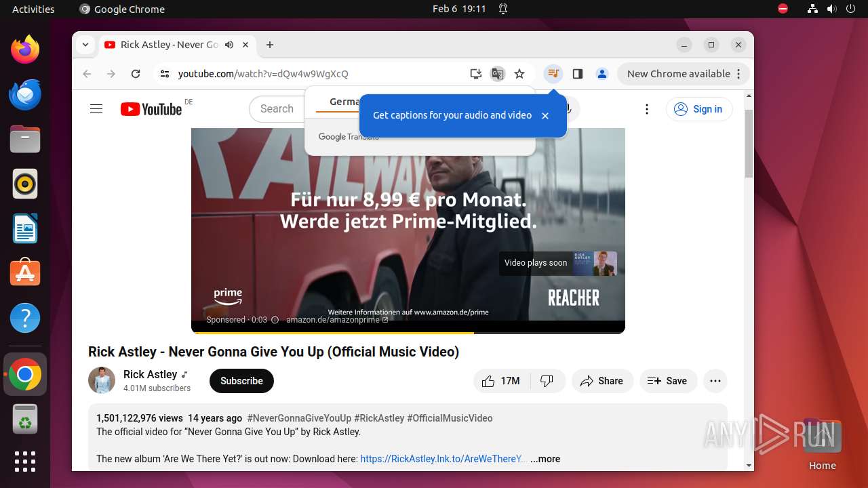Mute the tab via speaker icon
Viewport: 868px width, 488px height.
[229, 45]
